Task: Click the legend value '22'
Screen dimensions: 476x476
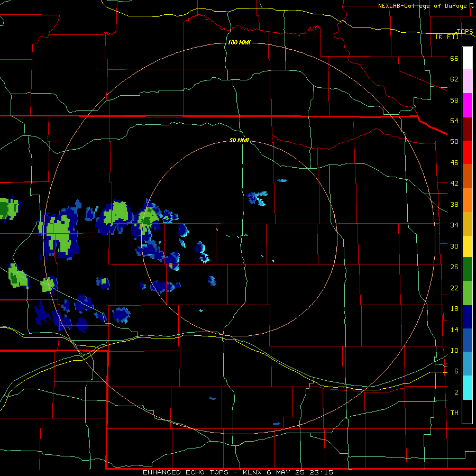Action: point(454,288)
